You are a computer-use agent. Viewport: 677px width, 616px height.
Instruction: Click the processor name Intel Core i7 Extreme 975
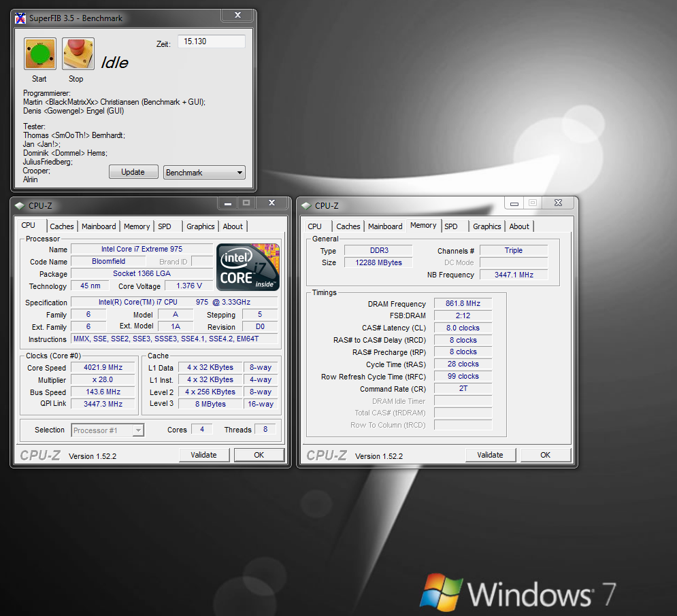(x=142, y=249)
